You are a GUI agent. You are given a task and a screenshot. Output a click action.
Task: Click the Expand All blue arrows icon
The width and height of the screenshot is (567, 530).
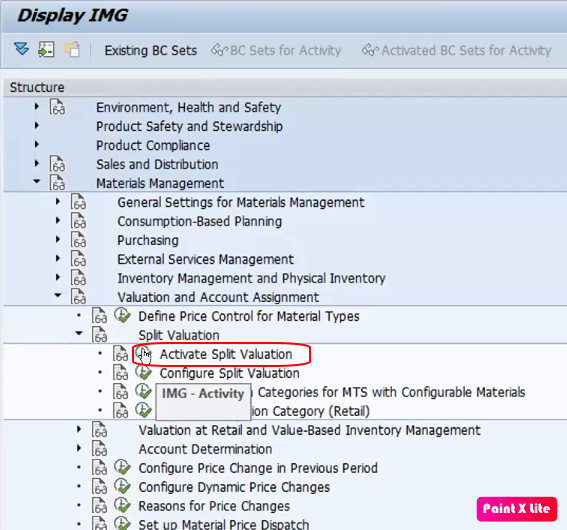(21, 49)
